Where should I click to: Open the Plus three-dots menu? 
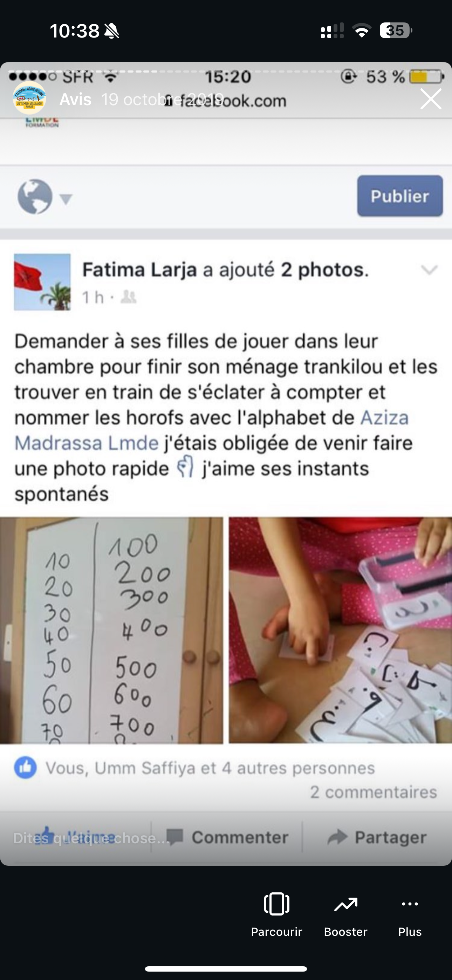(410, 904)
